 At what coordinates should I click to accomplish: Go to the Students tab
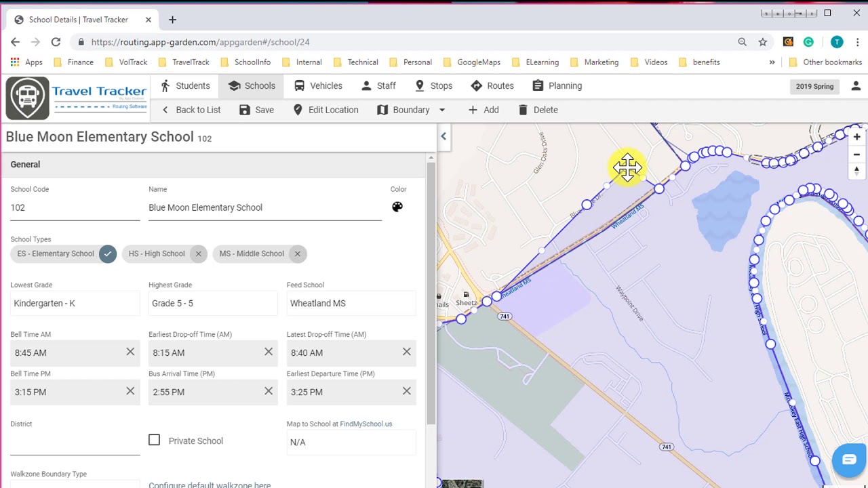click(184, 86)
